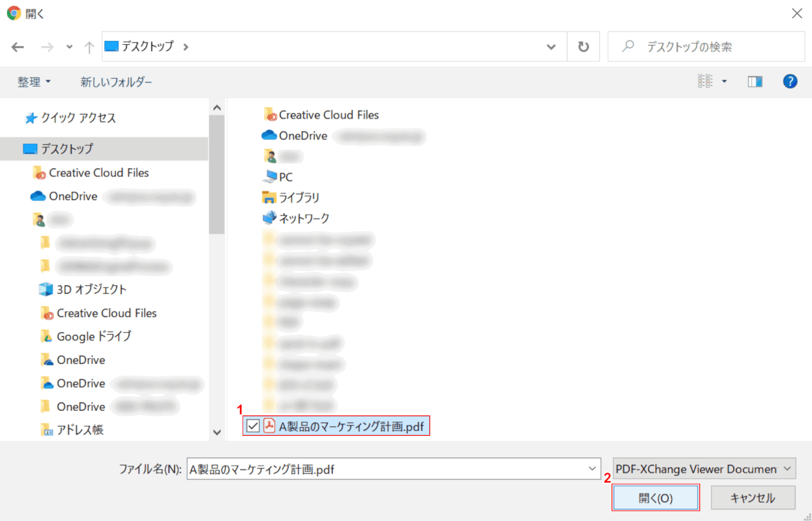This screenshot has height=521, width=812.
Task: Expand the address bar path dropdown
Action: click(551, 47)
